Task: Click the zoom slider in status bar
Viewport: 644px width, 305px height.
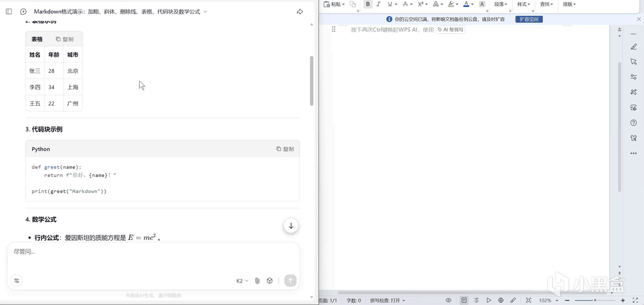Action: click(594, 301)
